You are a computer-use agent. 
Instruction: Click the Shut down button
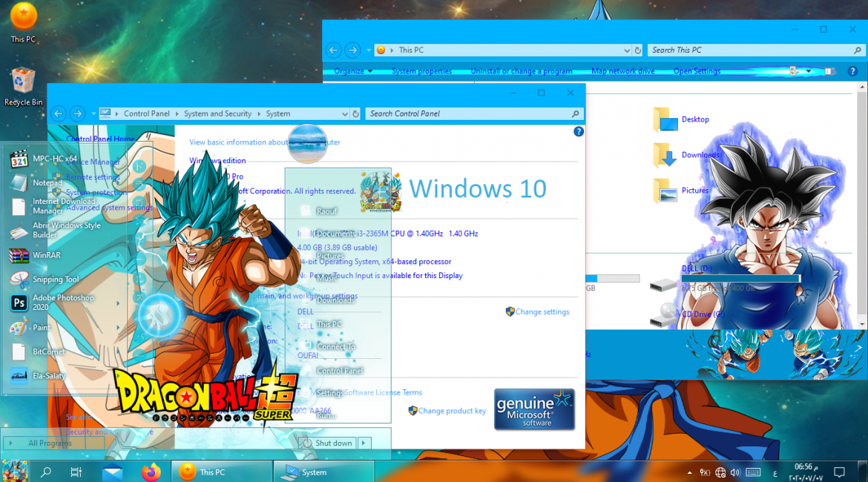(x=328, y=443)
